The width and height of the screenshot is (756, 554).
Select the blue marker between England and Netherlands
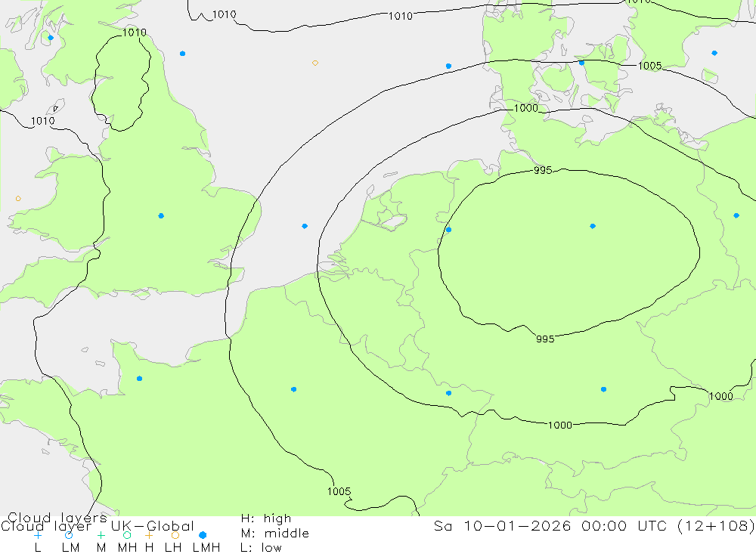coord(305,226)
